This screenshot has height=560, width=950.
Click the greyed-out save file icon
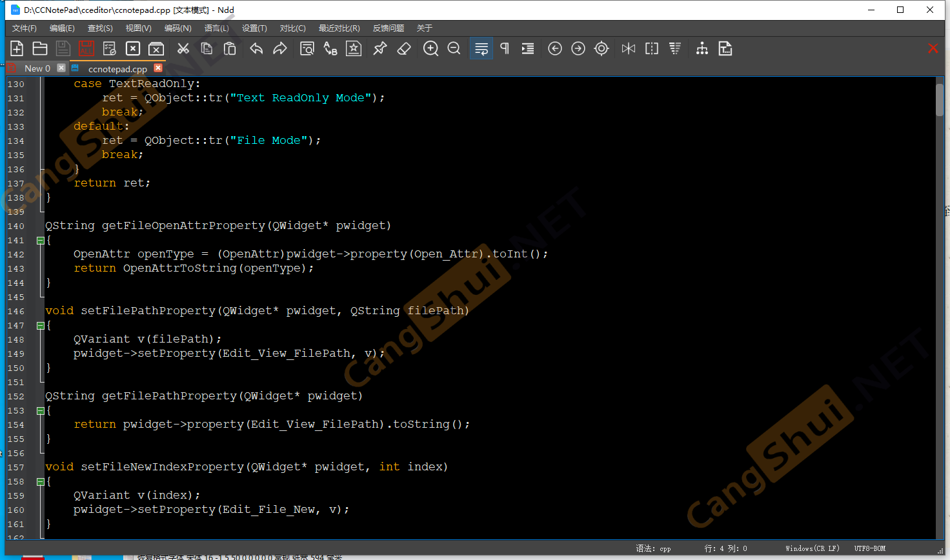(63, 48)
